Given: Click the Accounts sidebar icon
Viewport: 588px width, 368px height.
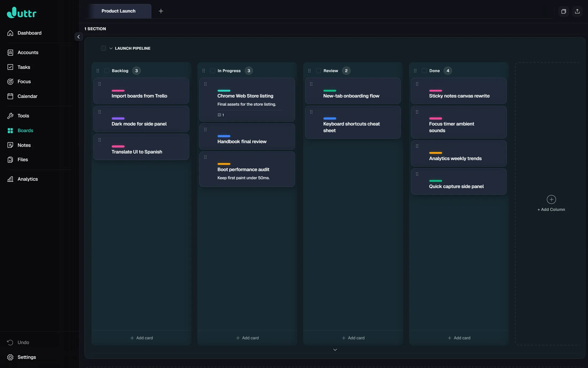Looking at the screenshot, I should click(x=10, y=52).
